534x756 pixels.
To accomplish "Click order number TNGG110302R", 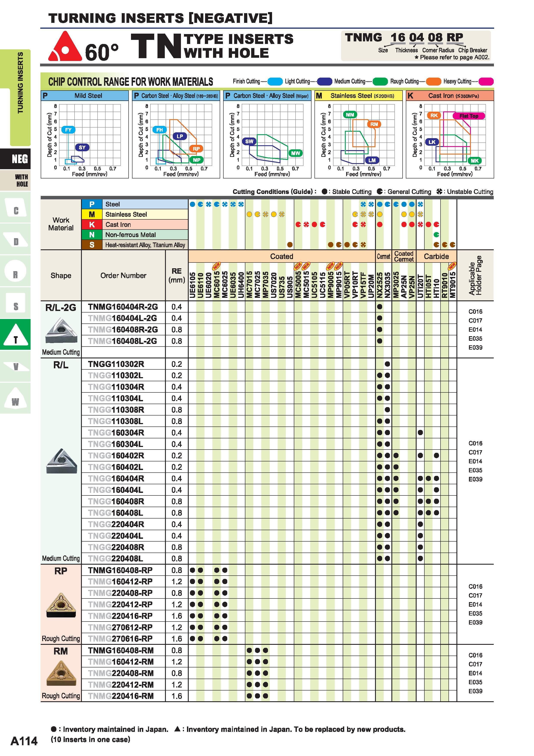I will 116,364.
